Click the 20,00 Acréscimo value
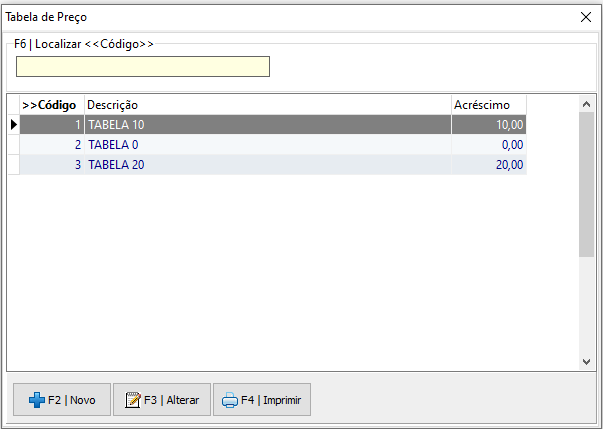 (x=508, y=165)
